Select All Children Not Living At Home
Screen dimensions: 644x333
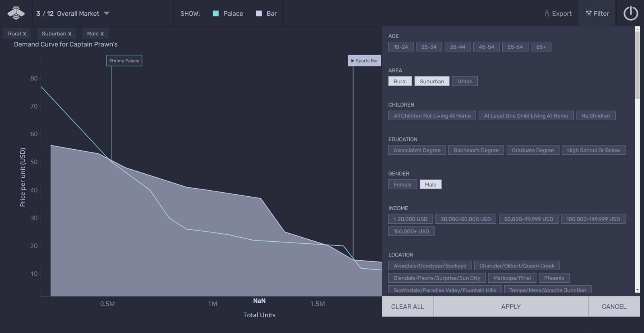pos(432,116)
